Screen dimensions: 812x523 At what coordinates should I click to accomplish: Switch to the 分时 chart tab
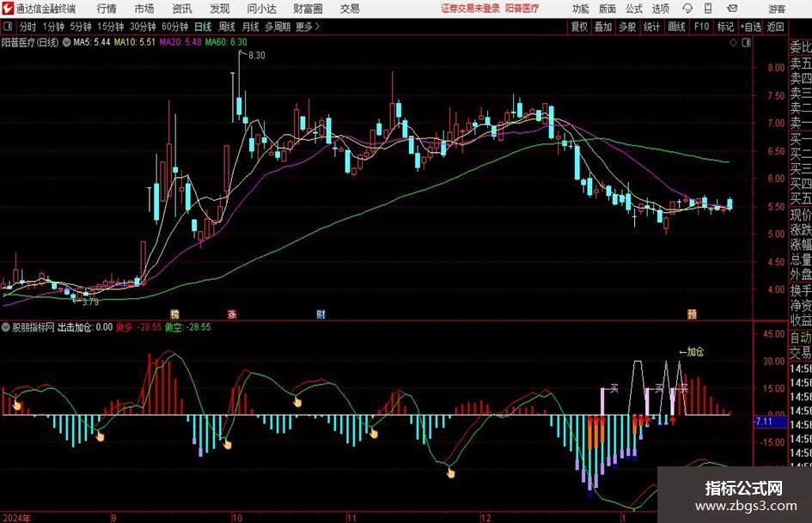27,27
